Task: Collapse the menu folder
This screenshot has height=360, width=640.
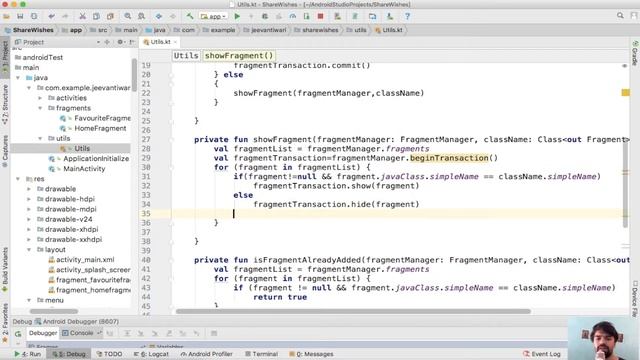Action: click(29, 300)
